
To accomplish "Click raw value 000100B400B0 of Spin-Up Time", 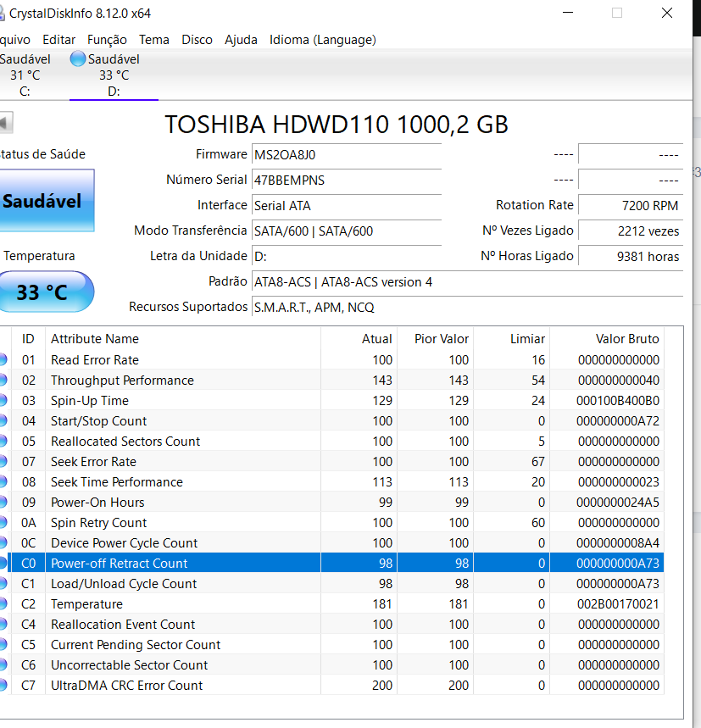I will pyautogui.click(x=618, y=401).
